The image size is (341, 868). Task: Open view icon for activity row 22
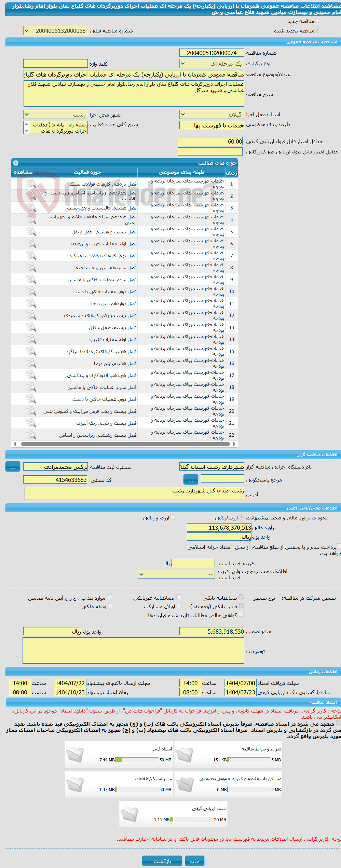(31, 435)
